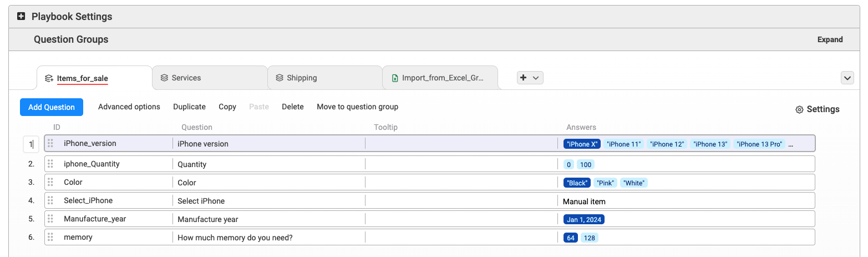Click drag handle icon for Color row
The height and width of the screenshot is (257, 868).
coord(50,182)
